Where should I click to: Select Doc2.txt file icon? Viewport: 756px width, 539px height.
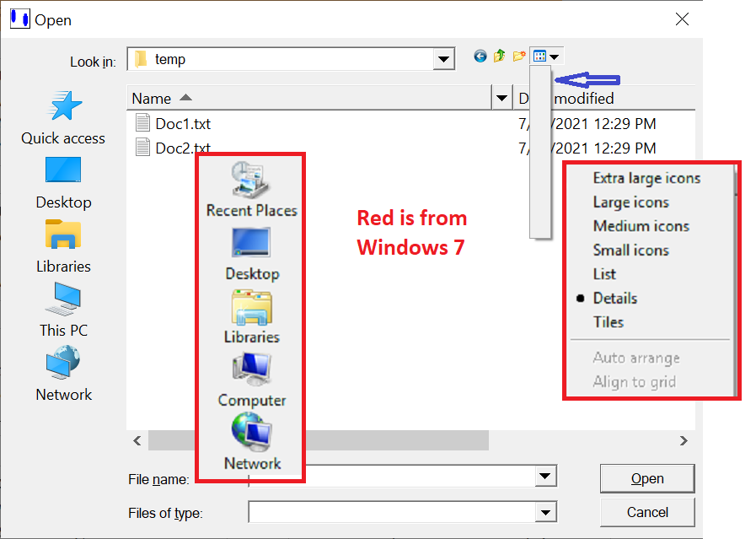pos(142,147)
